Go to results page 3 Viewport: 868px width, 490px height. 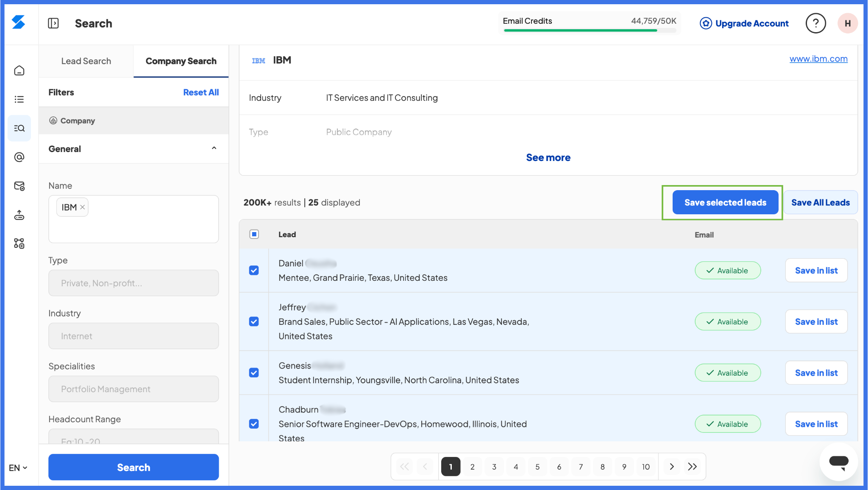coord(494,467)
